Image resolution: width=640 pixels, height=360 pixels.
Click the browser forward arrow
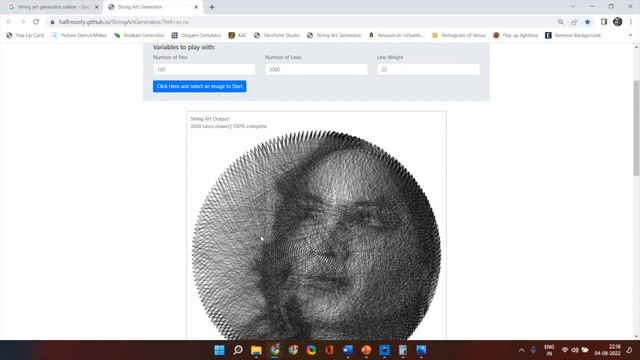point(22,22)
